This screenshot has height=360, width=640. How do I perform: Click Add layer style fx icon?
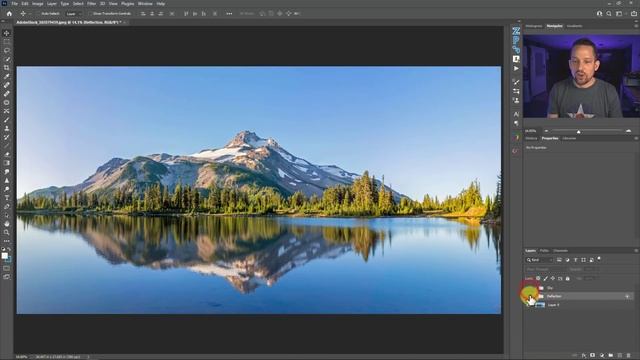pyautogui.click(x=584, y=356)
